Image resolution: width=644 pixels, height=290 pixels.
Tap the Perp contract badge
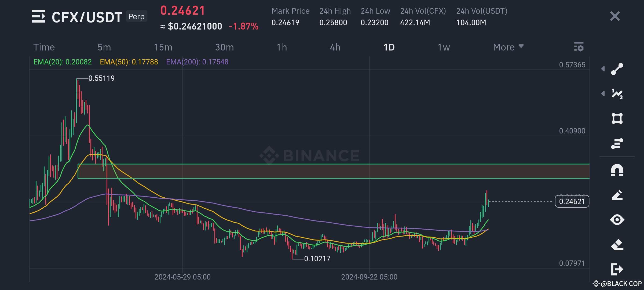tap(136, 16)
